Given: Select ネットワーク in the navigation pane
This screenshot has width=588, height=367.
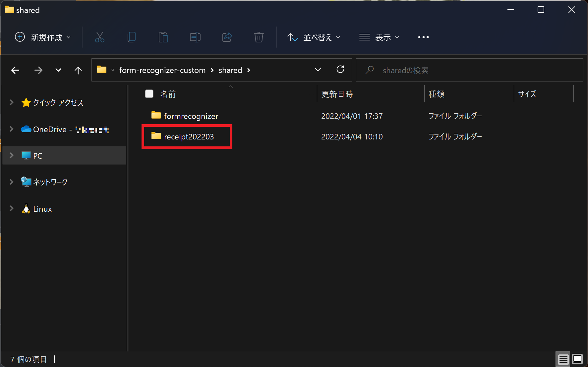Looking at the screenshot, I should (x=50, y=182).
